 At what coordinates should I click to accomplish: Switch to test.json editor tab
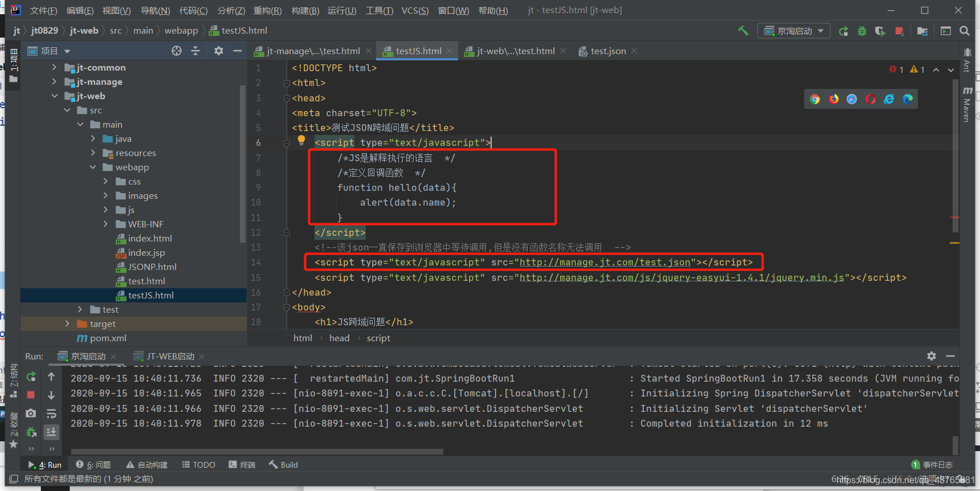pos(608,51)
